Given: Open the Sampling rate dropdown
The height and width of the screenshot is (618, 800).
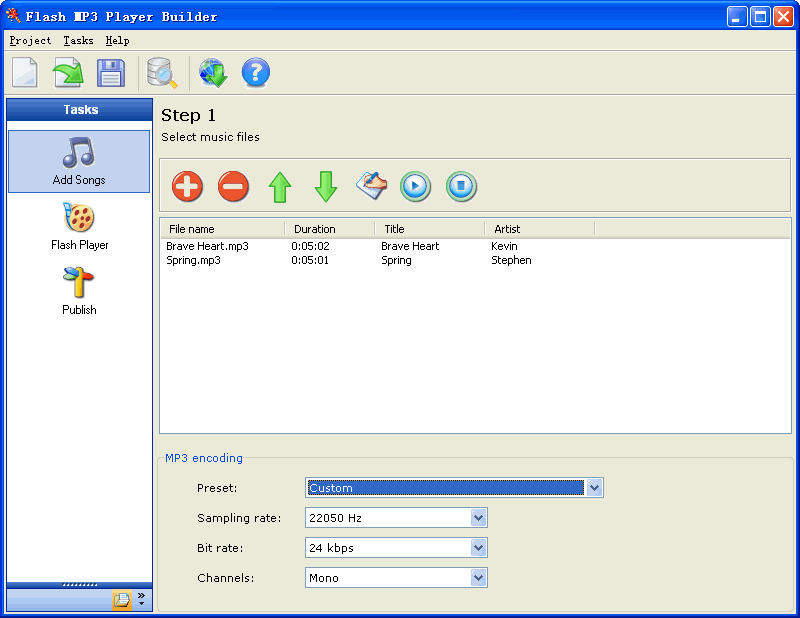Looking at the screenshot, I should click(396, 518).
